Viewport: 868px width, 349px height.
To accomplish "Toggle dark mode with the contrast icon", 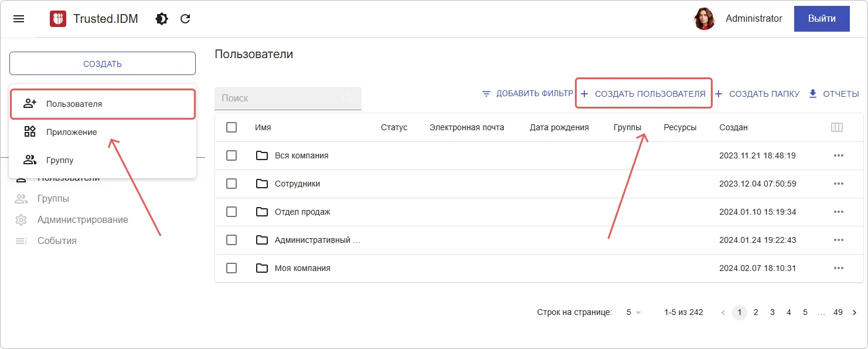I will (x=161, y=18).
